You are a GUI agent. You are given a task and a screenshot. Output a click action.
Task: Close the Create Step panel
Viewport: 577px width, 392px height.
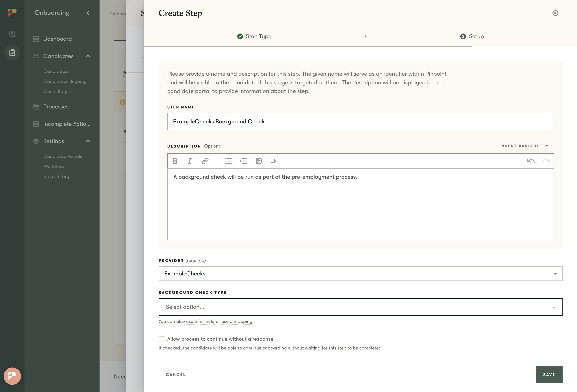(555, 13)
